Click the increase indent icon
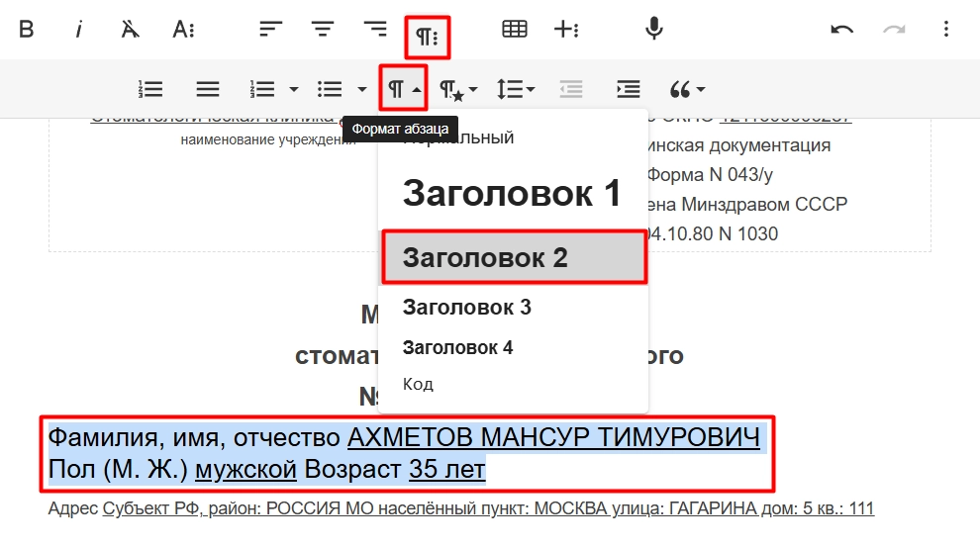 pos(628,90)
